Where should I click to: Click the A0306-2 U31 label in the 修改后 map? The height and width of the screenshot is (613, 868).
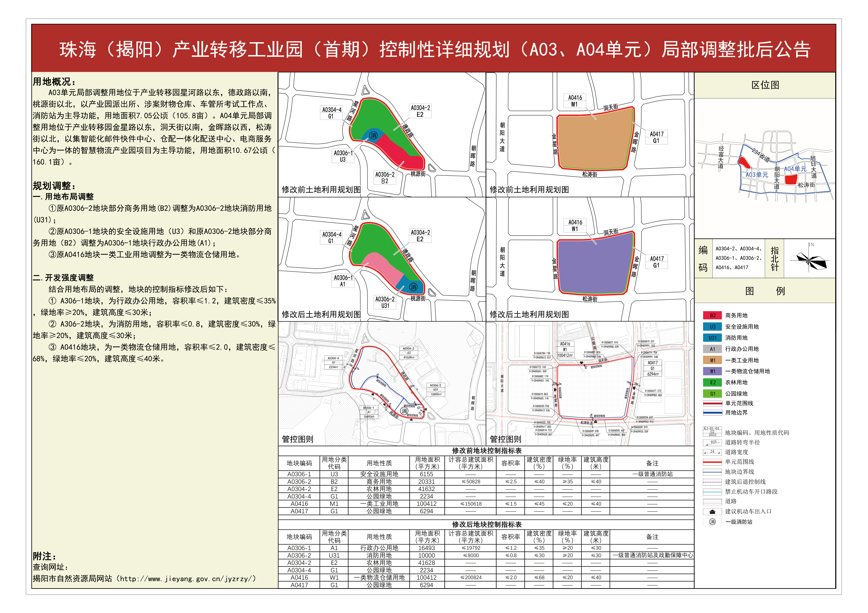click(385, 302)
